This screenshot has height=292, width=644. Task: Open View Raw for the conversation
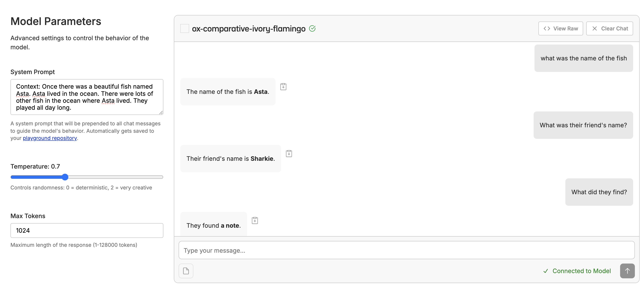pos(561,28)
